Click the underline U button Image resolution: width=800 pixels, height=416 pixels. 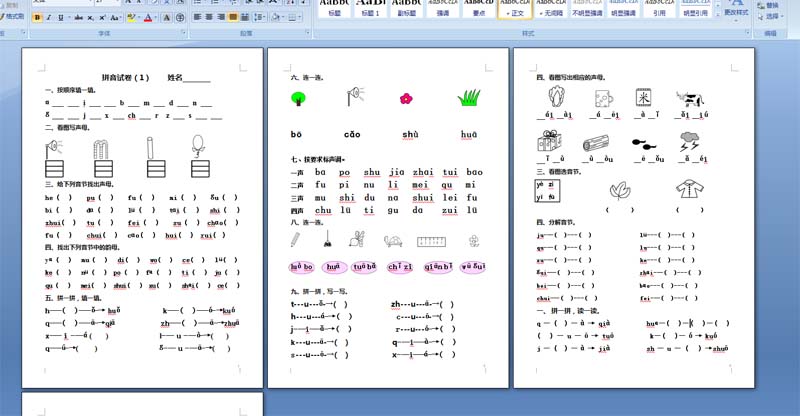pos(60,17)
